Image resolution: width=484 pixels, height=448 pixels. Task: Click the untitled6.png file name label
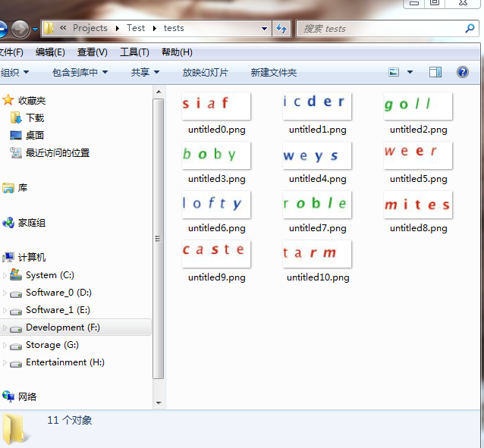point(217,228)
